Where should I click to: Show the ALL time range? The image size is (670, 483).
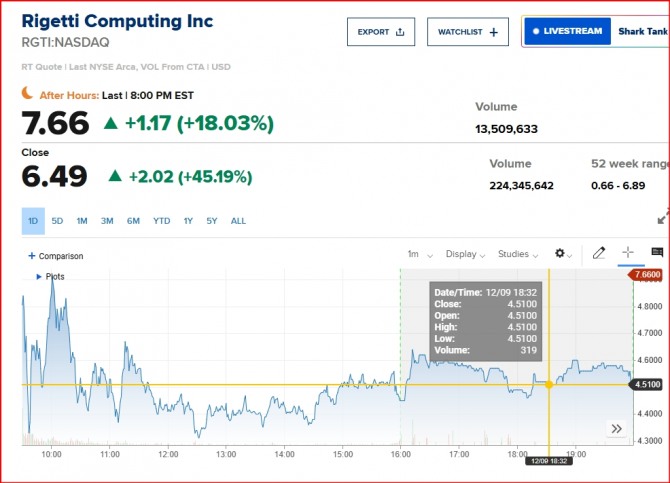click(x=238, y=221)
